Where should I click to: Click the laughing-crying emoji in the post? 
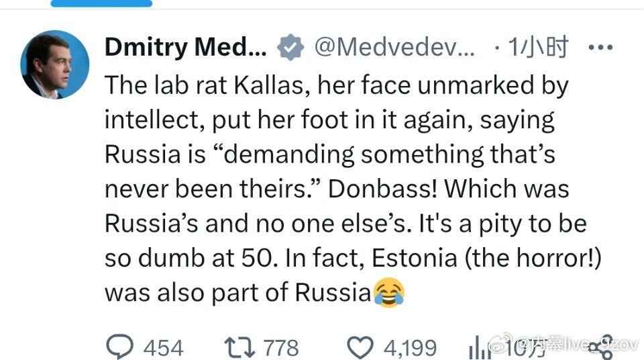390,294
